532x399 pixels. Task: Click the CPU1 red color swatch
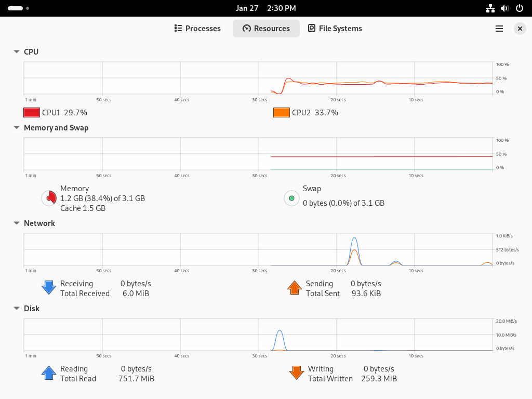click(32, 112)
